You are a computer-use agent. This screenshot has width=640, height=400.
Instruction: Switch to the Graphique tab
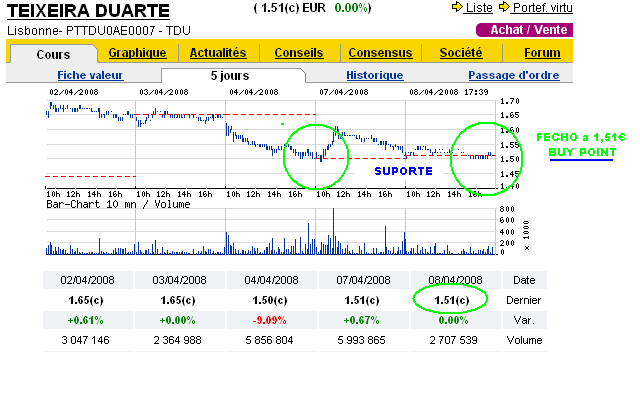tap(137, 53)
